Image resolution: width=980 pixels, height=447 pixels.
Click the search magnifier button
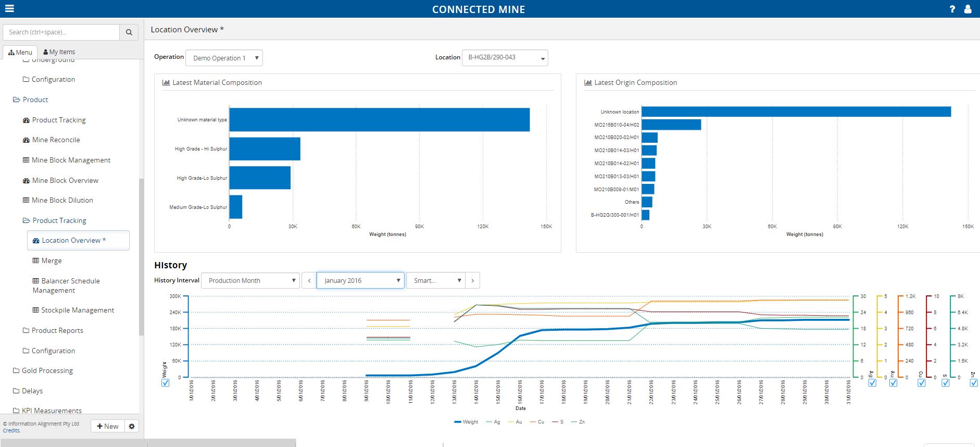coord(129,32)
